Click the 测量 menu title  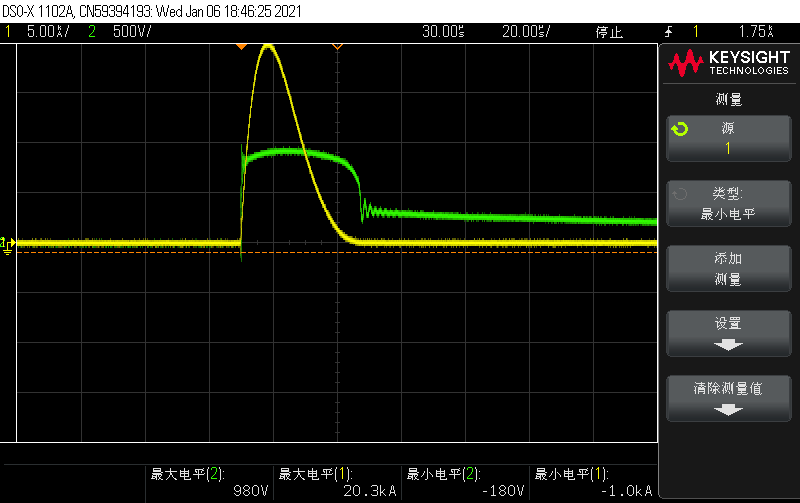[727, 99]
